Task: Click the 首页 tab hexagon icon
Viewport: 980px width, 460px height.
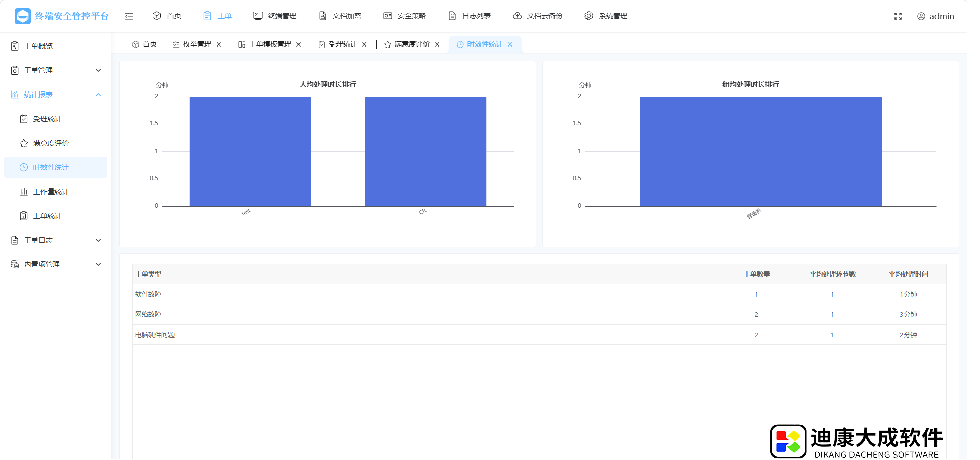Action: pos(135,44)
